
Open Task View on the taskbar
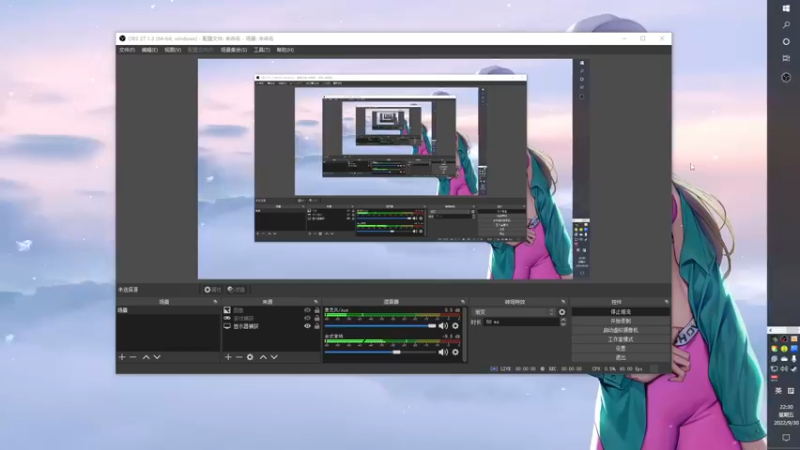point(786,58)
